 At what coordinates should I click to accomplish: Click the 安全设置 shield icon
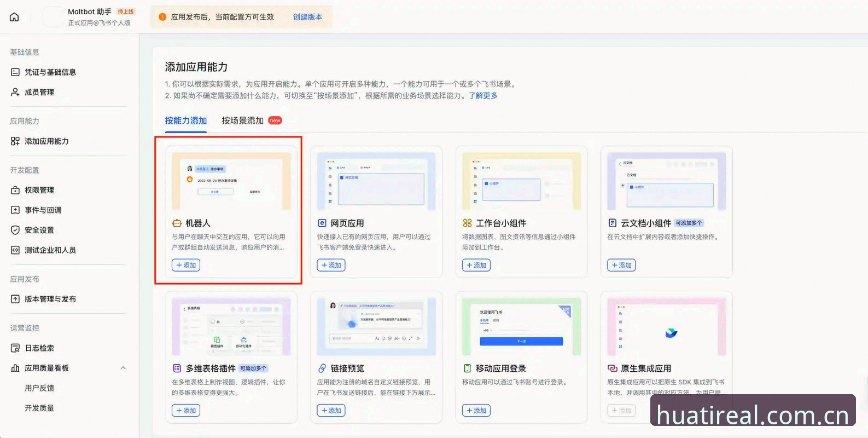click(15, 230)
